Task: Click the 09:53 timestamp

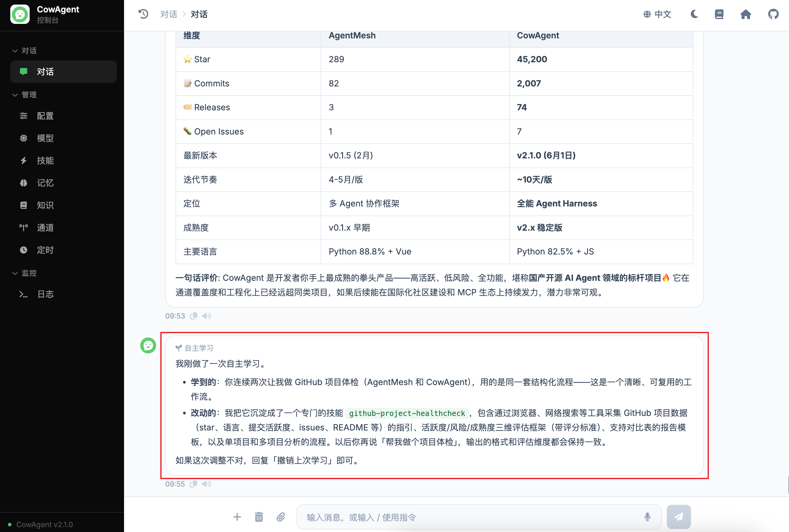Action: (x=175, y=316)
